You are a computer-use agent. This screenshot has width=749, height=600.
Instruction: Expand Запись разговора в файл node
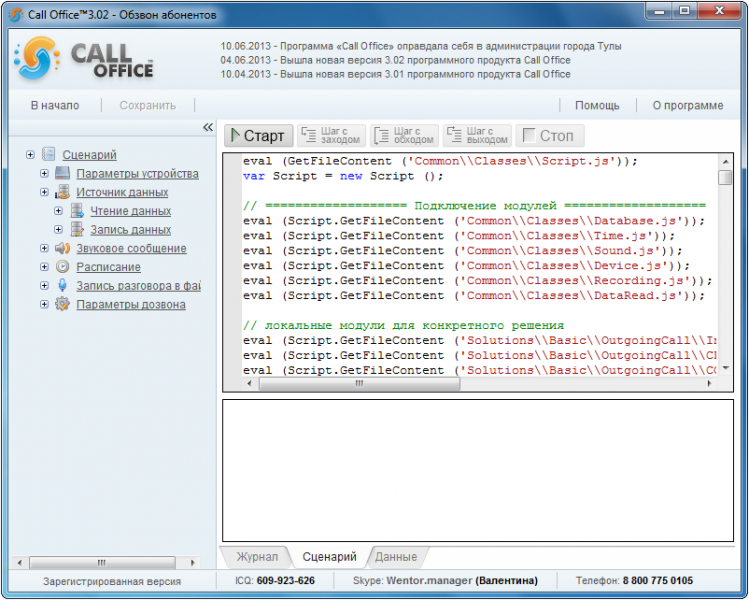[44, 285]
